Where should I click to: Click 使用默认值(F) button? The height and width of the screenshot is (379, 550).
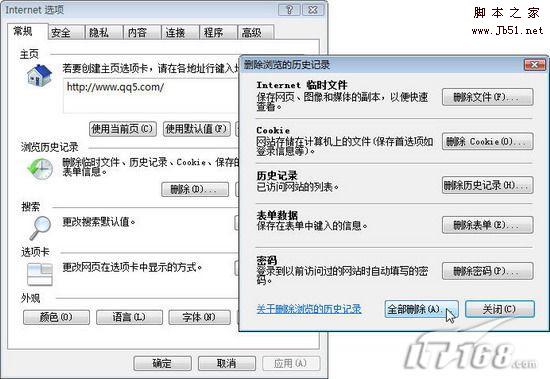[197, 129]
